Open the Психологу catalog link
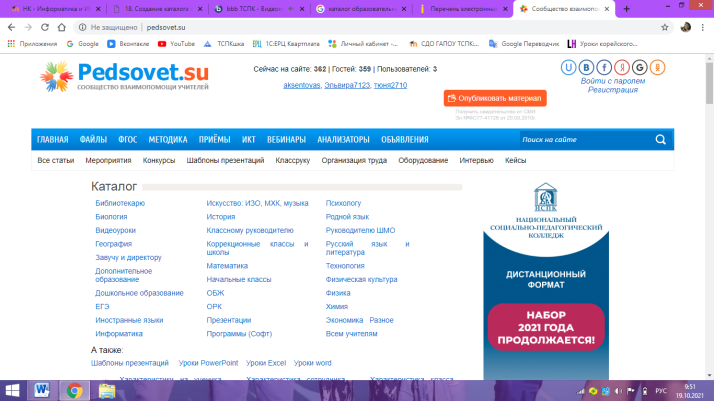714x401 pixels. (x=343, y=203)
